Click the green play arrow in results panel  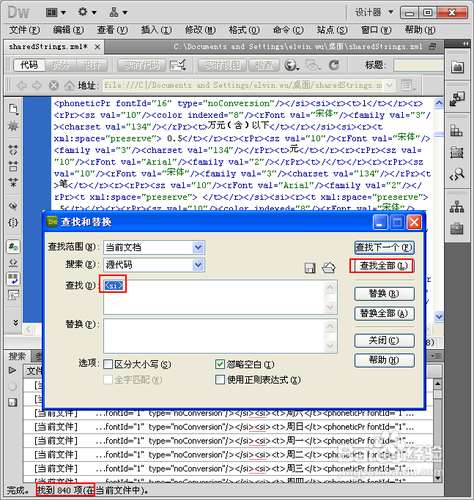pyautogui.click(x=12, y=370)
